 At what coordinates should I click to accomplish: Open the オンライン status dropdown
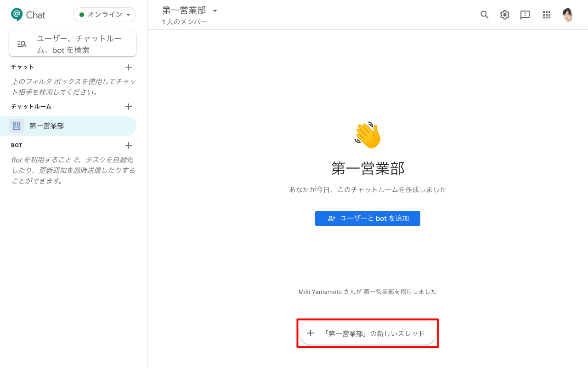[x=105, y=15]
